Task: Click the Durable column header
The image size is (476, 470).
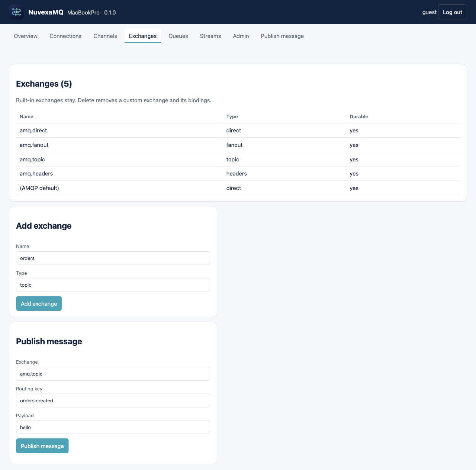Action: click(359, 116)
